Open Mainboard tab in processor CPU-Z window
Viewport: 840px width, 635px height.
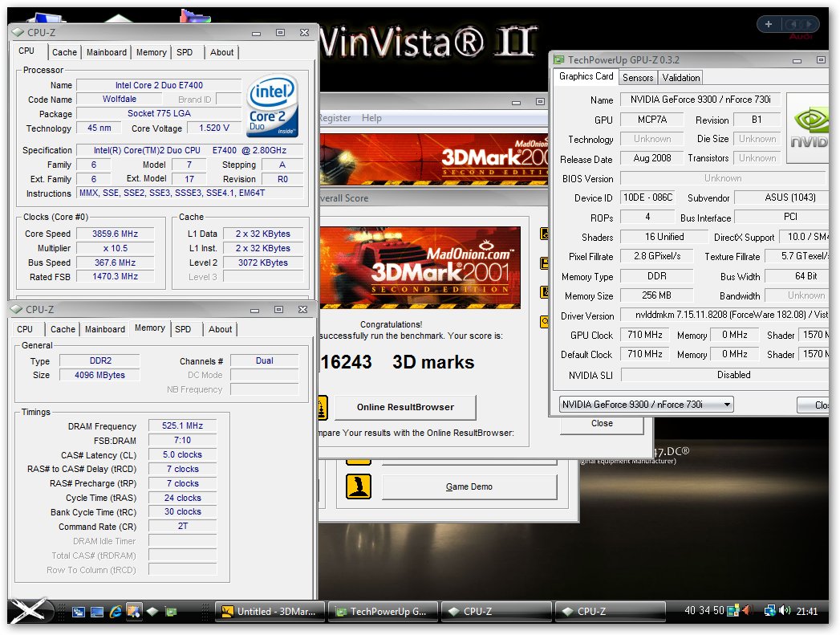(107, 52)
